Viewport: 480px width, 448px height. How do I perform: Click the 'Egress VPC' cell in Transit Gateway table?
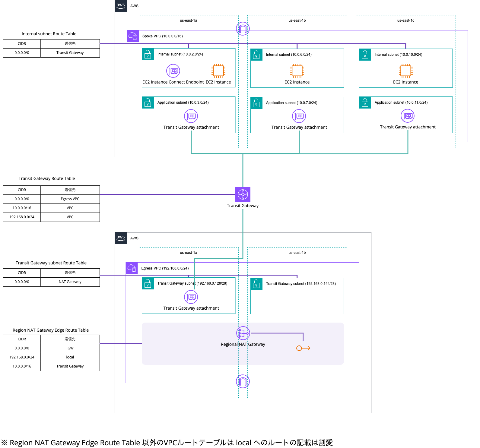tap(70, 199)
